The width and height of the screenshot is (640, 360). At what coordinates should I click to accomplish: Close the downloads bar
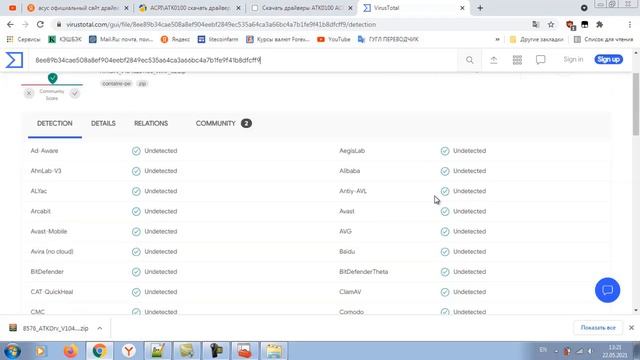point(631,328)
